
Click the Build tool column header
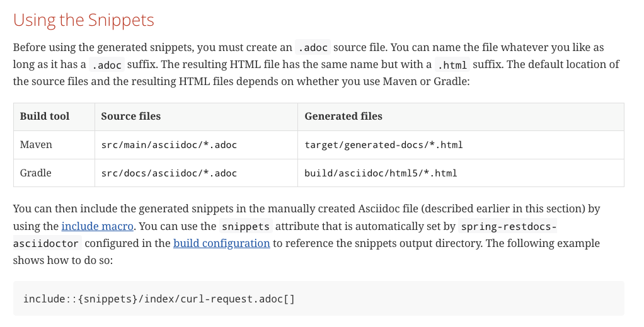45,117
